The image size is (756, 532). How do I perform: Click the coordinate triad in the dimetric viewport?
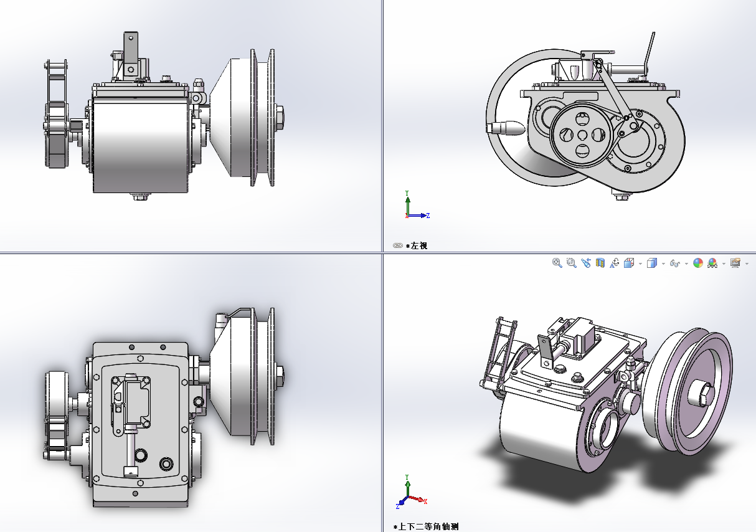tap(412, 492)
